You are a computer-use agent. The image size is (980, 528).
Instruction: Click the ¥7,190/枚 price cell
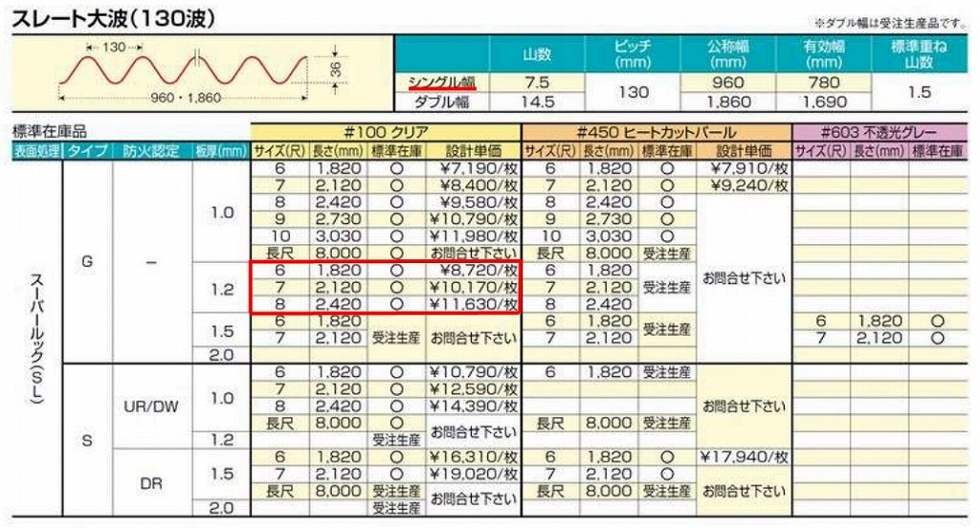(x=473, y=168)
